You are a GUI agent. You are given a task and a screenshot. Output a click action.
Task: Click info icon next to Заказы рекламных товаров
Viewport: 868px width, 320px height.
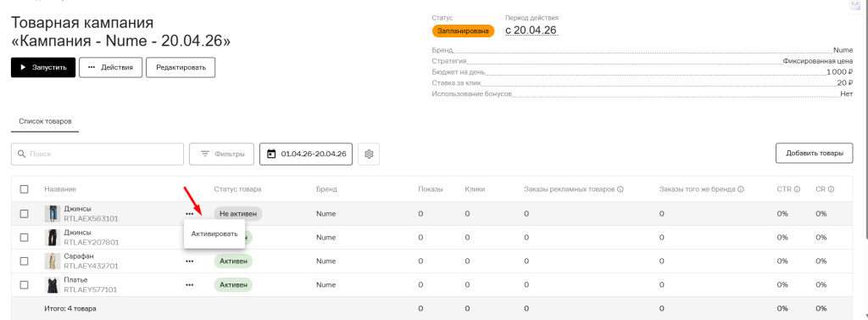(x=620, y=189)
